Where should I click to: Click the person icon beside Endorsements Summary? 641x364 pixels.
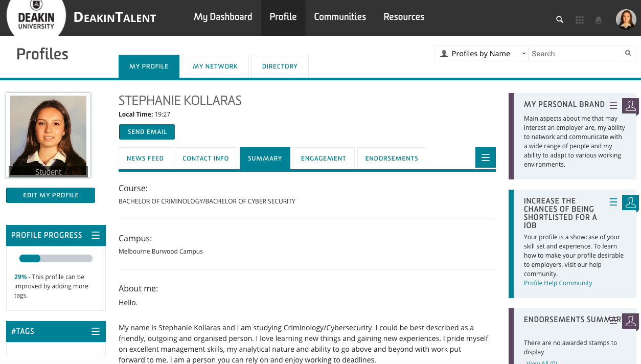coord(630,321)
